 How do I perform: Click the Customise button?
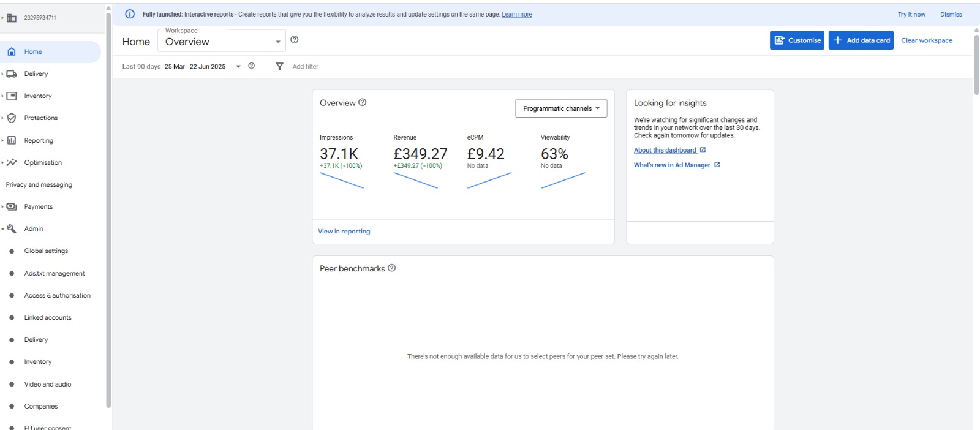797,40
